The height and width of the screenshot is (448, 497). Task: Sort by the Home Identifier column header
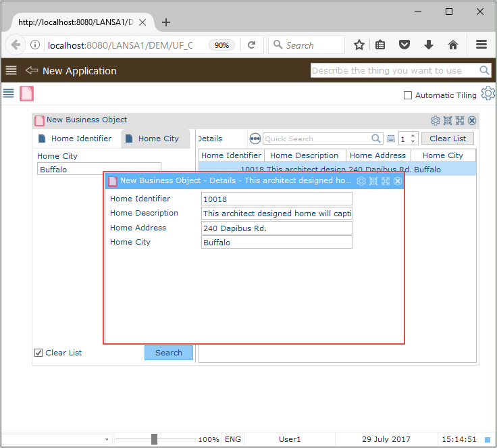232,155
